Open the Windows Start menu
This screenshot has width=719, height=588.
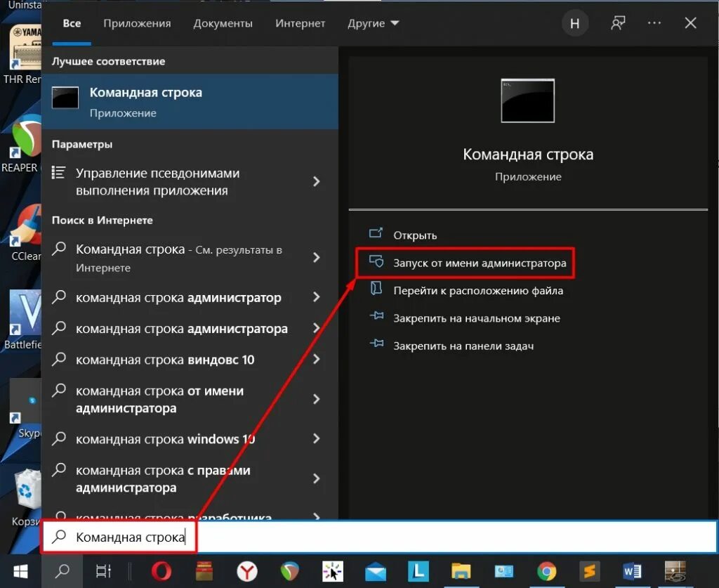coord(20,571)
